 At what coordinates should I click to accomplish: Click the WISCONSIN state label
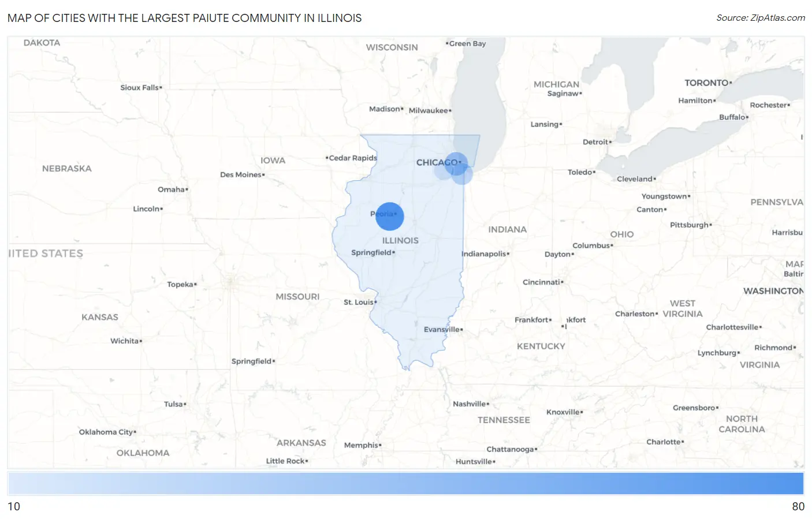(392, 47)
